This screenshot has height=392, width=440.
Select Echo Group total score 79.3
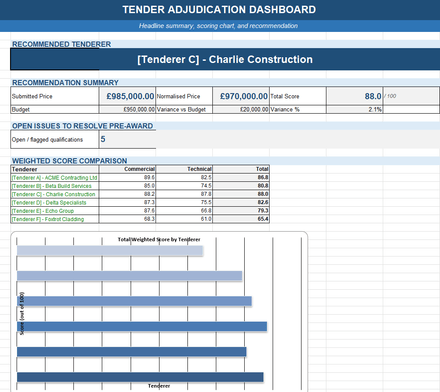pos(241,211)
